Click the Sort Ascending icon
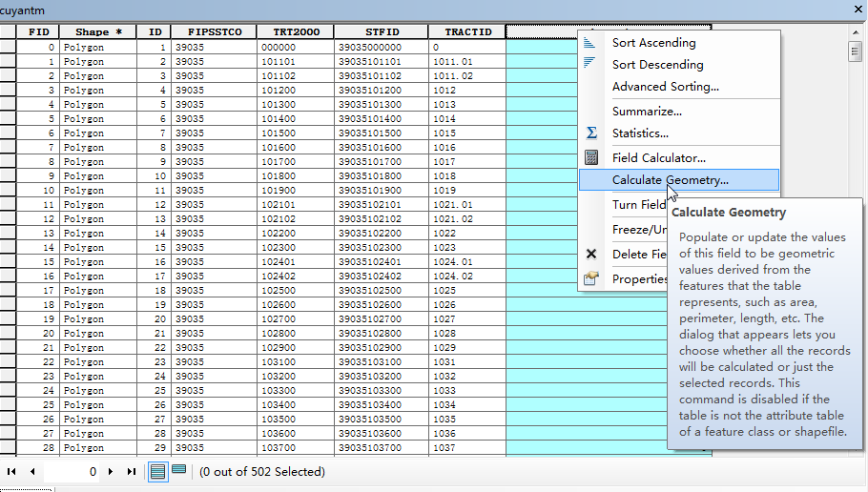 click(589, 43)
